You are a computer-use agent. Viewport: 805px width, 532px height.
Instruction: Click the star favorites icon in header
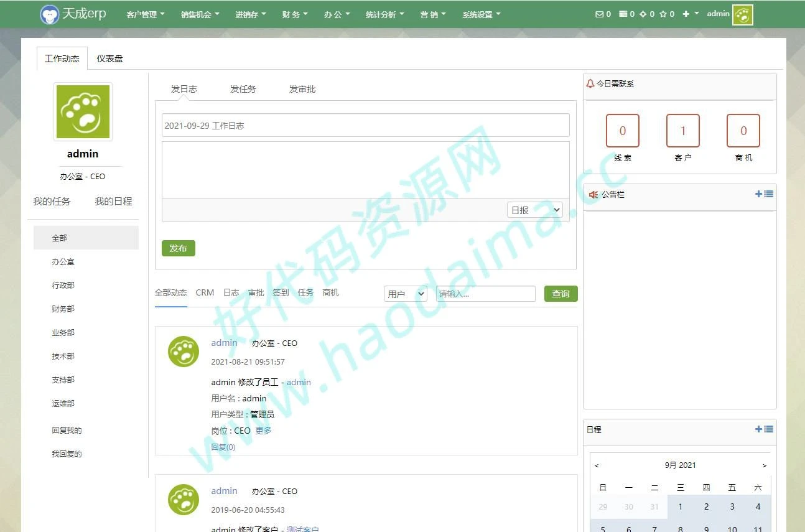point(663,14)
